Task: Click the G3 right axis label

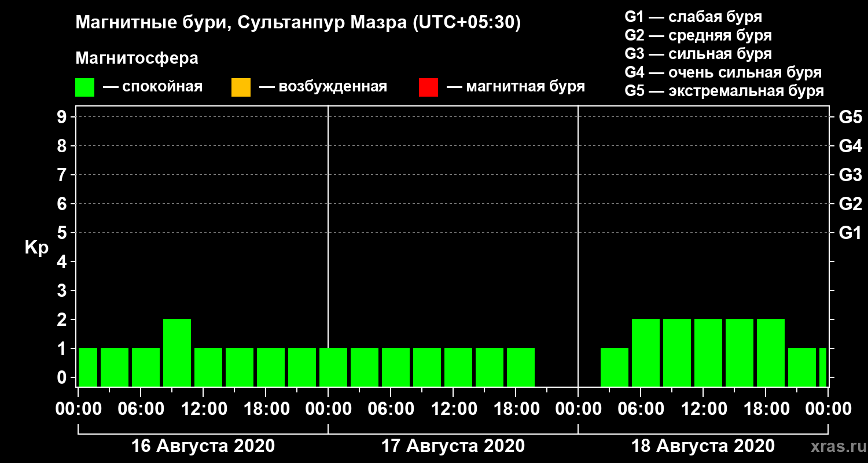Action: [x=850, y=175]
